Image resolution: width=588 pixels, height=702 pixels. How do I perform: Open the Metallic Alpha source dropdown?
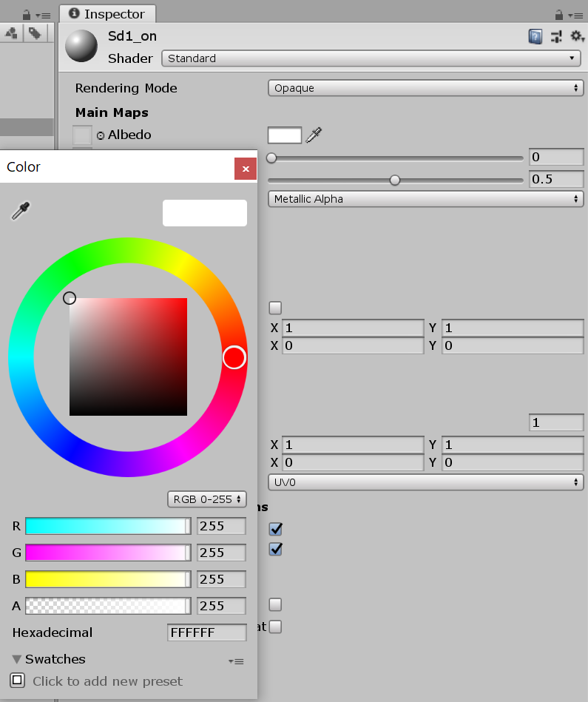425,199
